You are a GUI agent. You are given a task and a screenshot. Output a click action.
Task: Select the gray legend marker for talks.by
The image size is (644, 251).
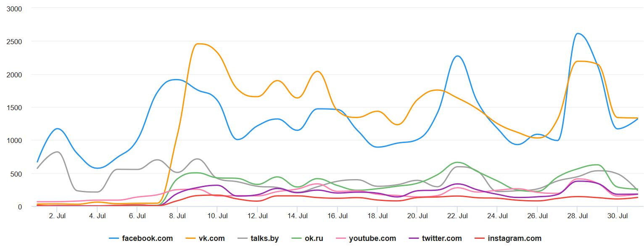coord(243,238)
